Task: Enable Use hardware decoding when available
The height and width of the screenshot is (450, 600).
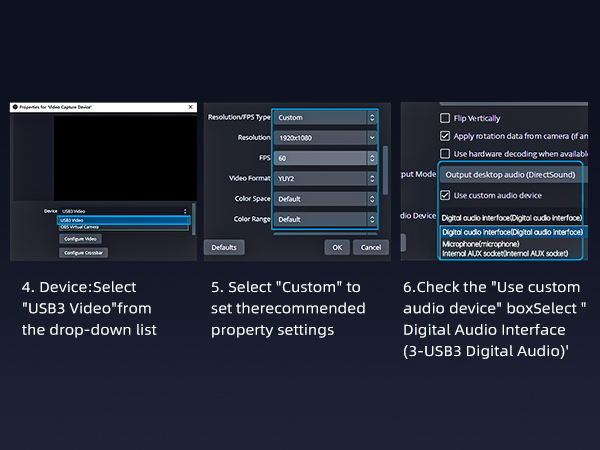Action: [445, 153]
